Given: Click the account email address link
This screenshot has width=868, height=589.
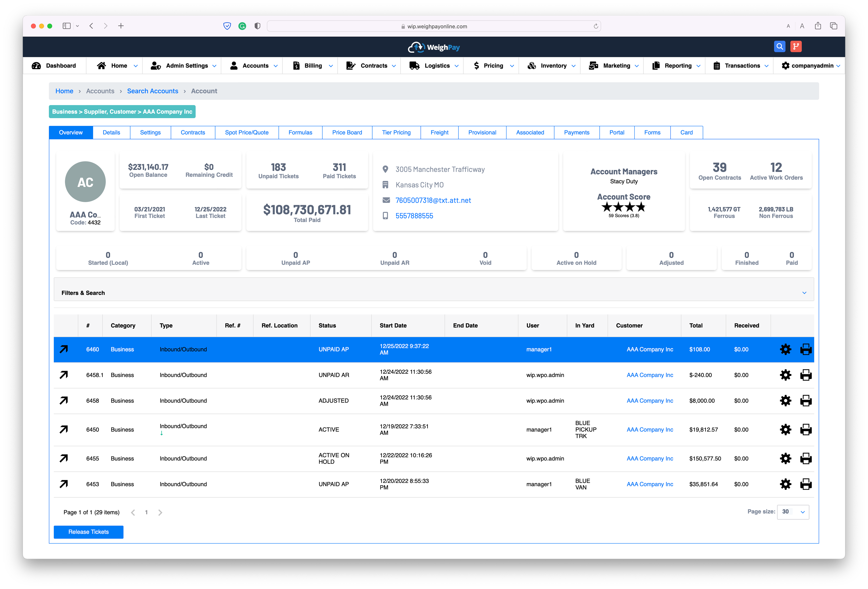Looking at the screenshot, I should click(x=433, y=200).
